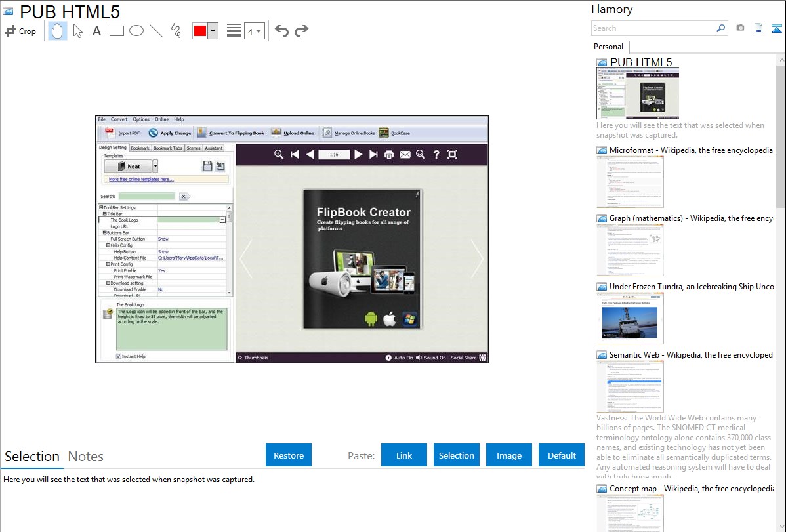
Task: Click the flipbook print icon in snapshot
Action: (389, 154)
